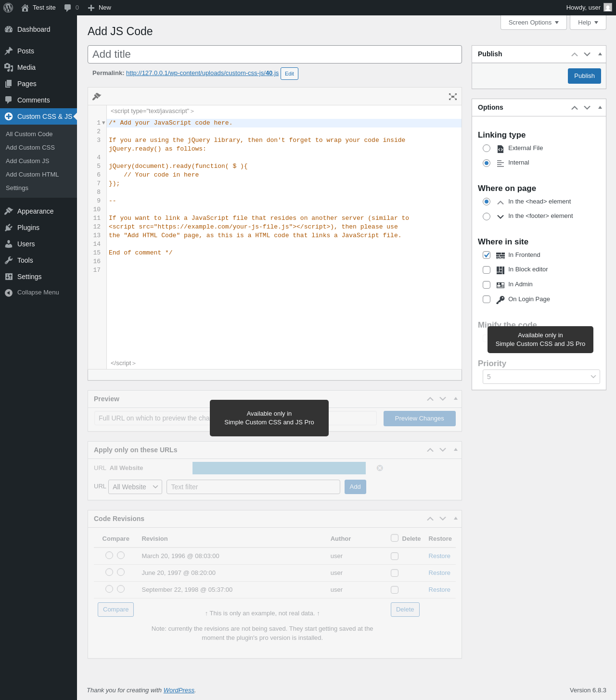Click the Add URL filter button
The image size is (616, 700).
click(x=355, y=487)
